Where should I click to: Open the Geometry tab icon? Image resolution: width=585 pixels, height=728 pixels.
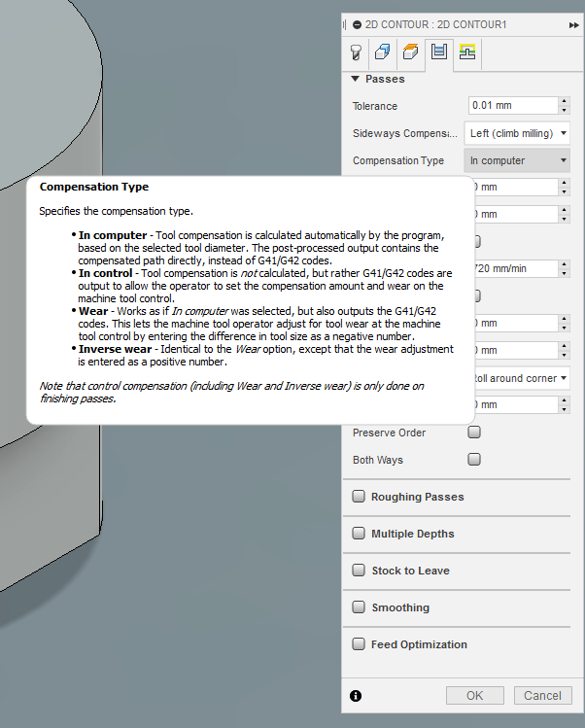pyautogui.click(x=383, y=52)
